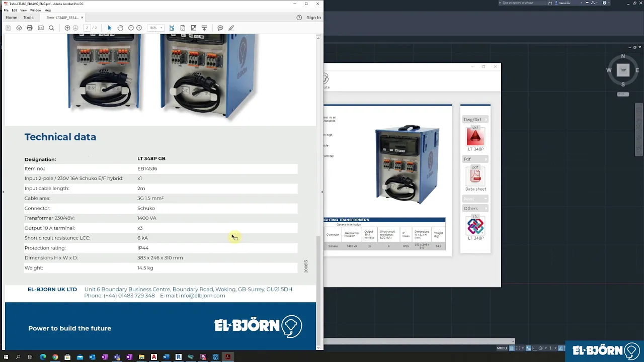This screenshot has width=644, height=362.
Task: Select the 'IP44' protection rating value
Action: click(x=143, y=248)
